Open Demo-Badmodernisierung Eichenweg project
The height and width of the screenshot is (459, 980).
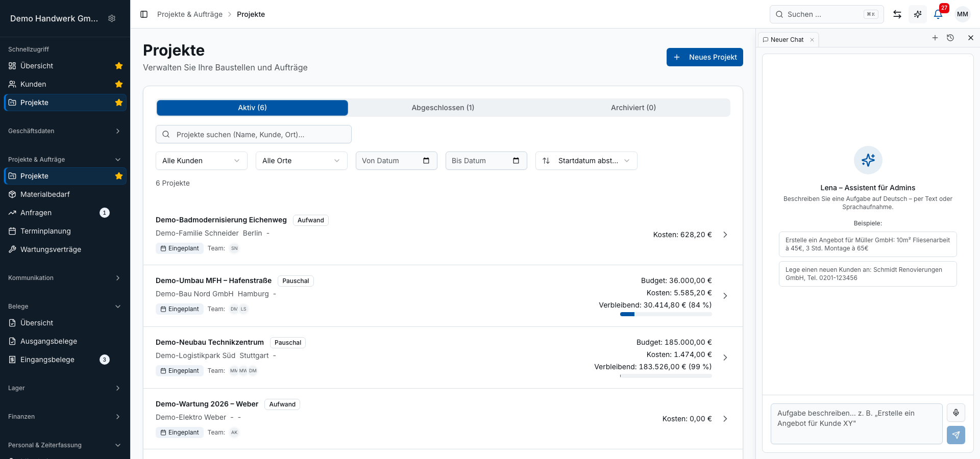[443, 235]
